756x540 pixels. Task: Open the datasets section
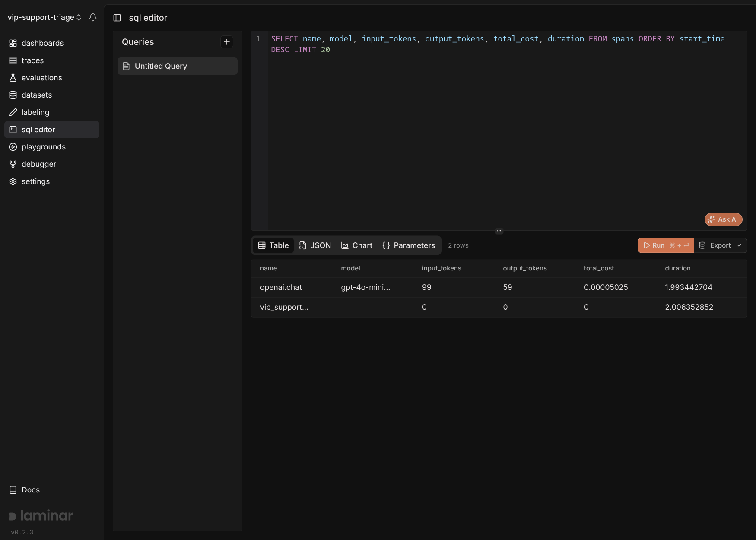tap(52, 95)
